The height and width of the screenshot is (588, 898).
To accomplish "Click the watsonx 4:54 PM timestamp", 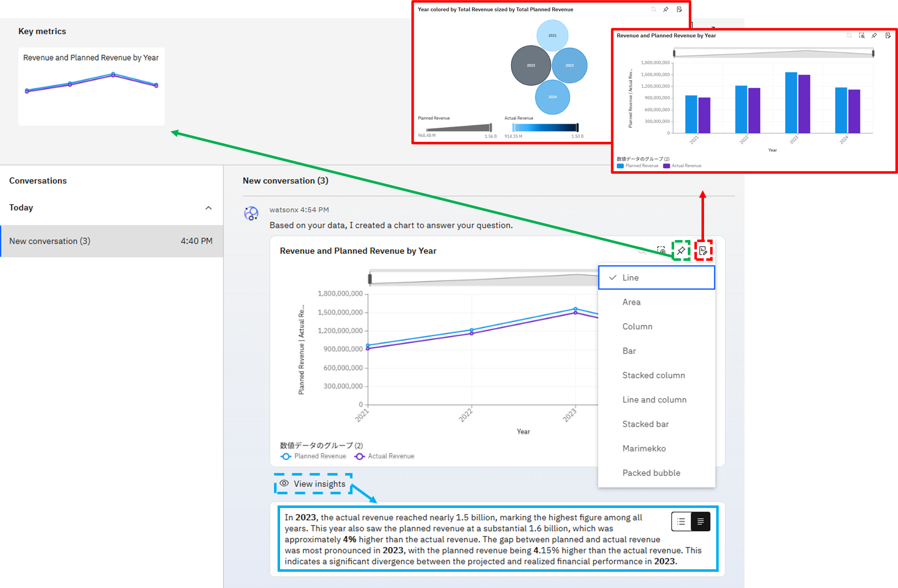I will (x=299, y=210).
